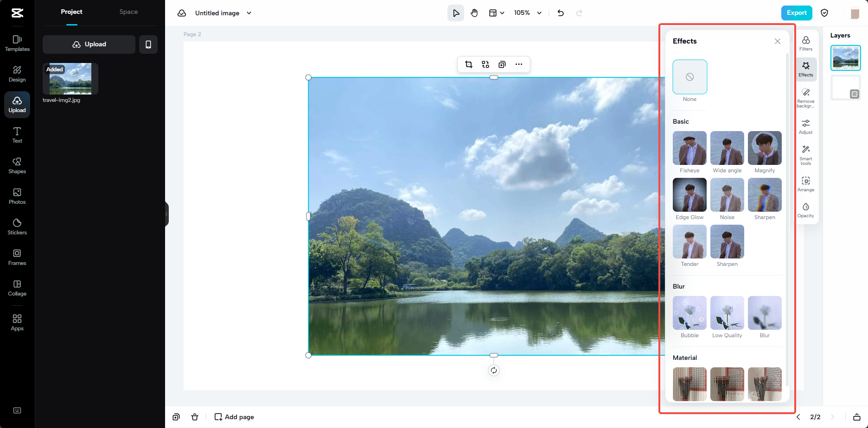Screen dimensions: 868x428
Task: Click the cloud save status icon
Action: pyautogui.click(x=182, y=13)
